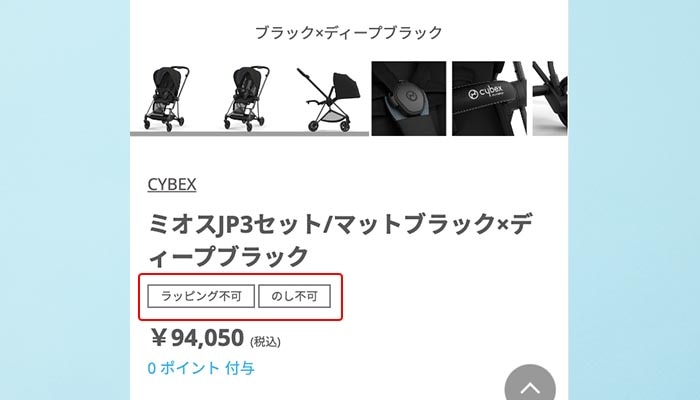
Task: View the cybex logo strap thumbnail
Action: (489, 98)
